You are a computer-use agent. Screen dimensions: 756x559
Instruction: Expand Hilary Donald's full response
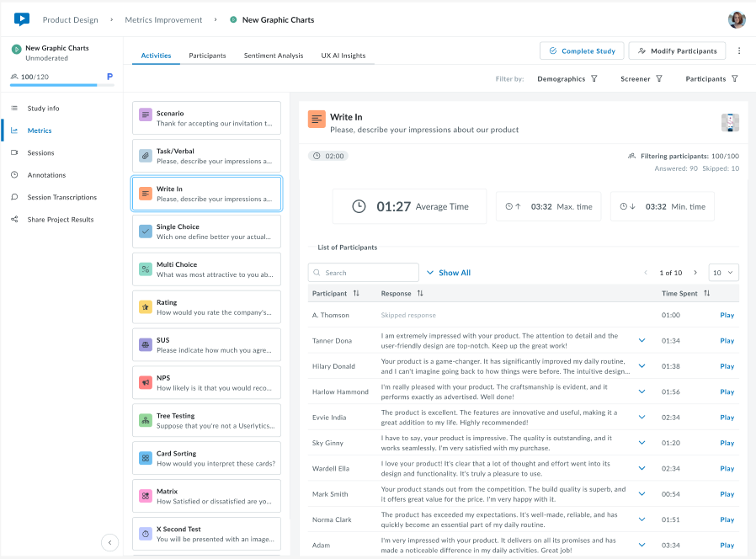click(x=642, y=366)
